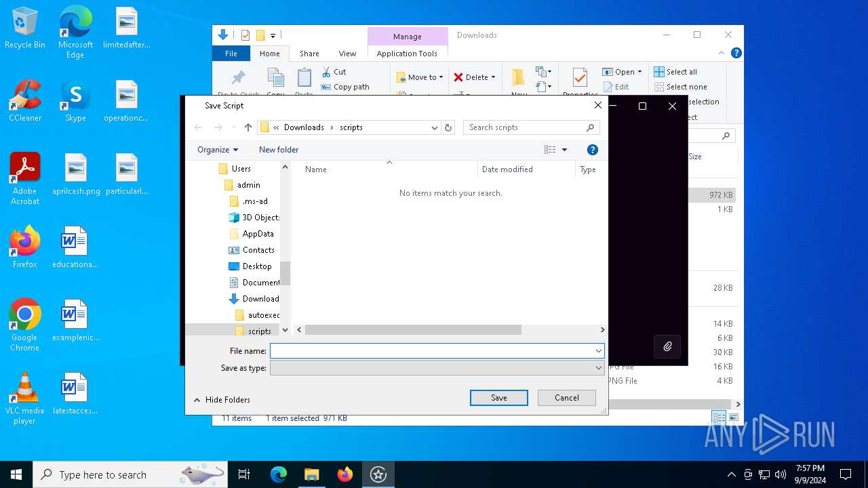The height and width of the screenshot is (488, 868).
Task: Focus the File name input field
Action: coord(431,350)
